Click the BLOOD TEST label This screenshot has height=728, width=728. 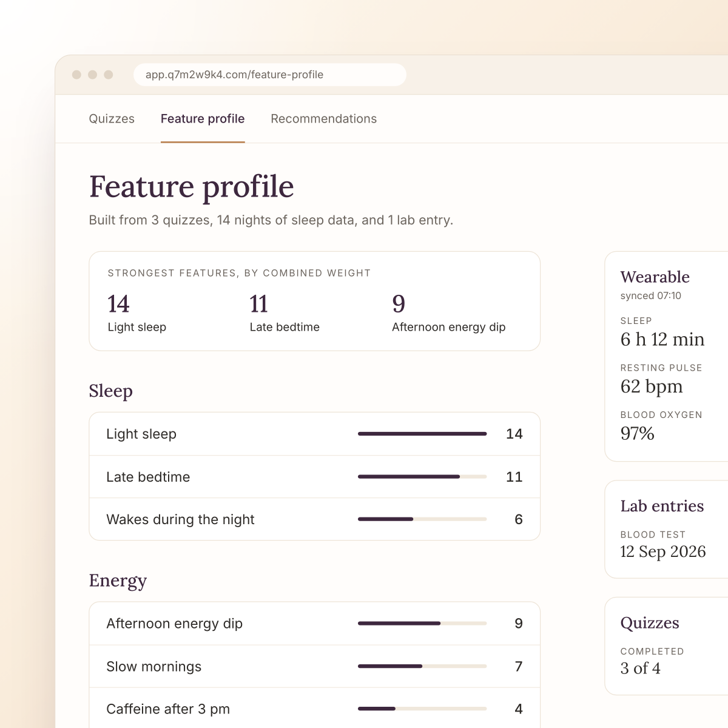(x=653, y=534)
